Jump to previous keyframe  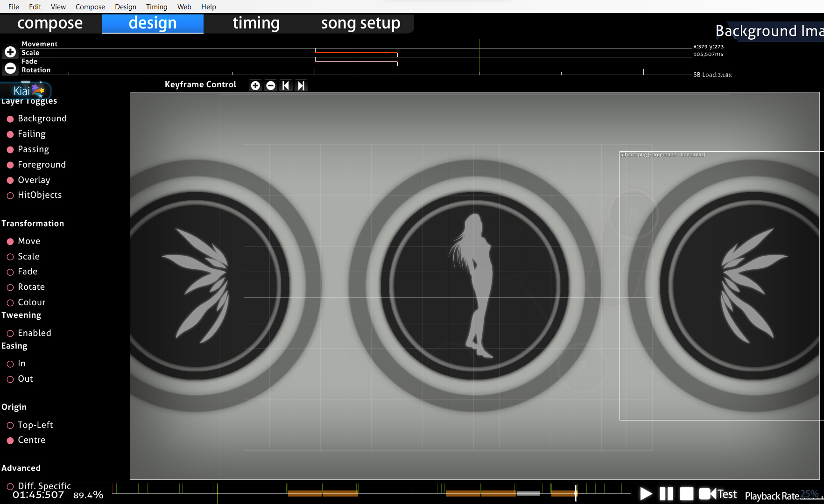[286, 85]
